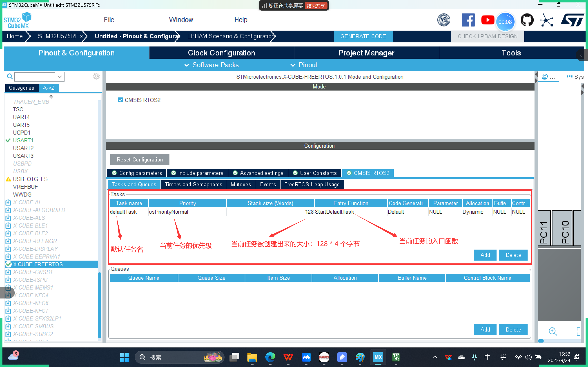Open the Clock Configuration tab
The height and width of the screenshot is (367, 588).
221,53
